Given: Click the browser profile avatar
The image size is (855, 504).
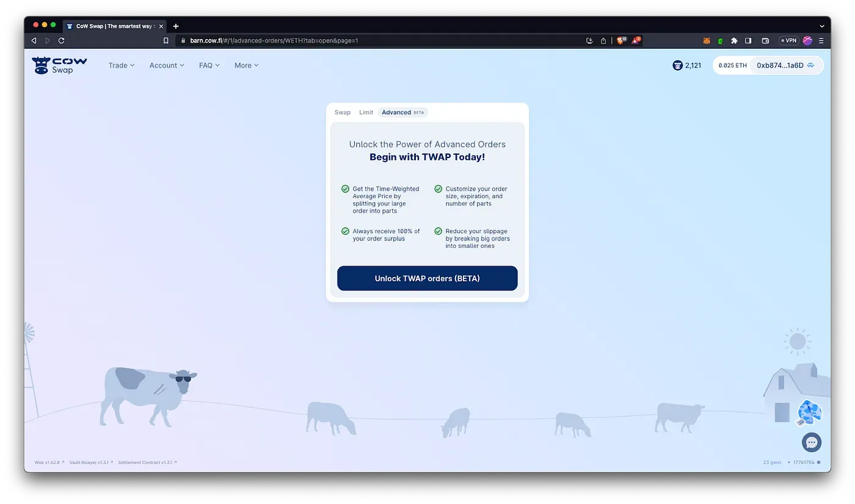Looking at the screenshot, I should pyautogui.click(x=807, y=40).
